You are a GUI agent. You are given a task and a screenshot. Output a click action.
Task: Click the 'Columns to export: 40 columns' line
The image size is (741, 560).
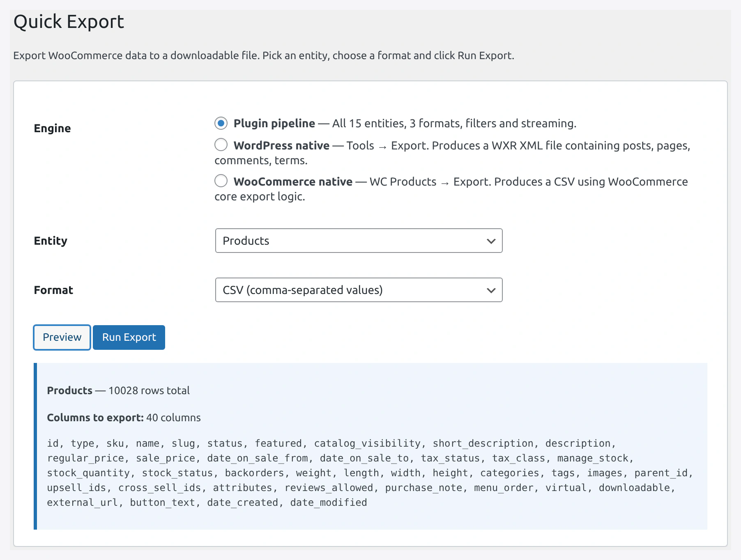coord(124,418)
